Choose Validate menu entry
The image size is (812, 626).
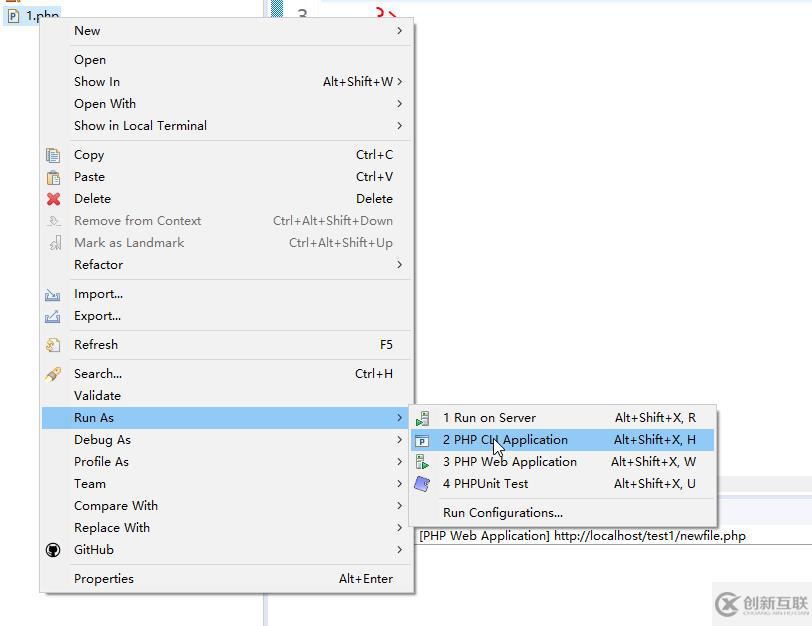227,396
